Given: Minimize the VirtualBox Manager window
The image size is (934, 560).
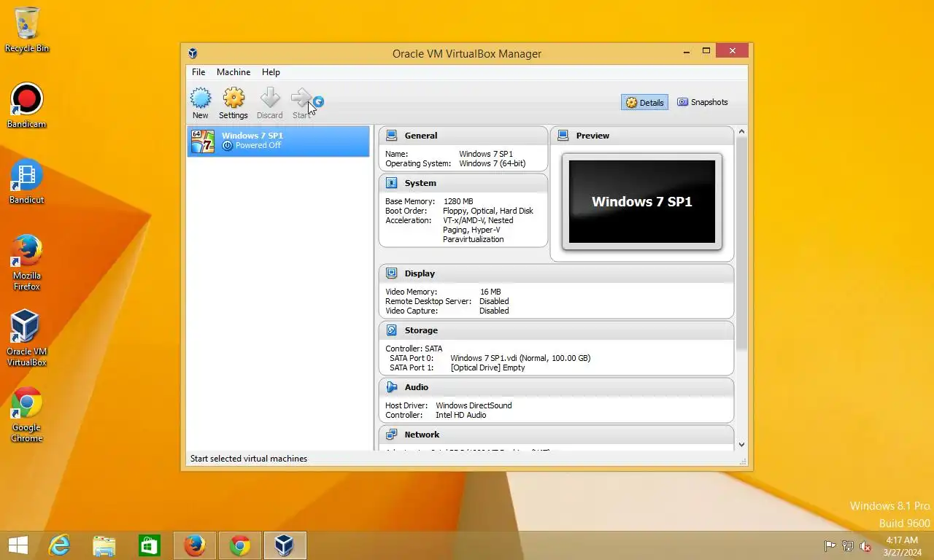Looking at the screenshot, I should pos(687,52).
